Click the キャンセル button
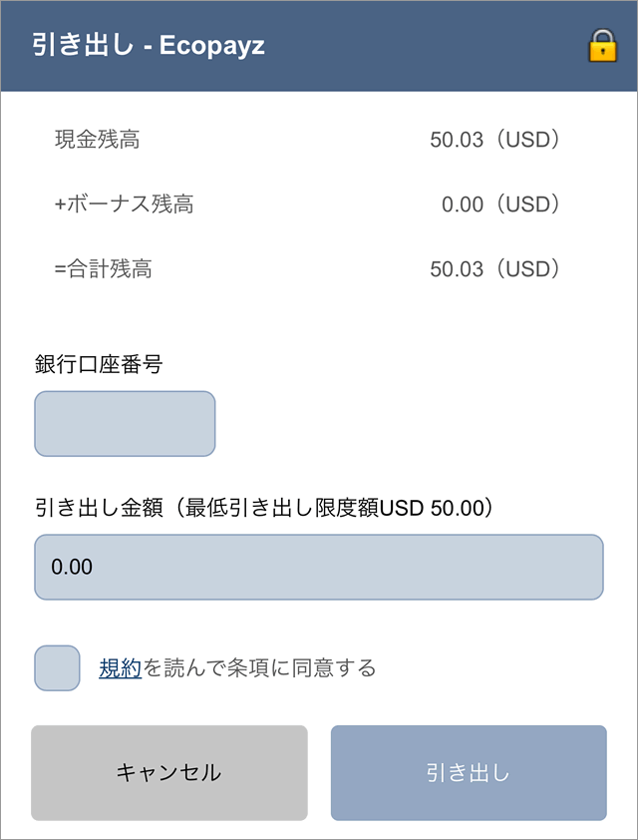638x840 pixels. [x=167, y=773]
